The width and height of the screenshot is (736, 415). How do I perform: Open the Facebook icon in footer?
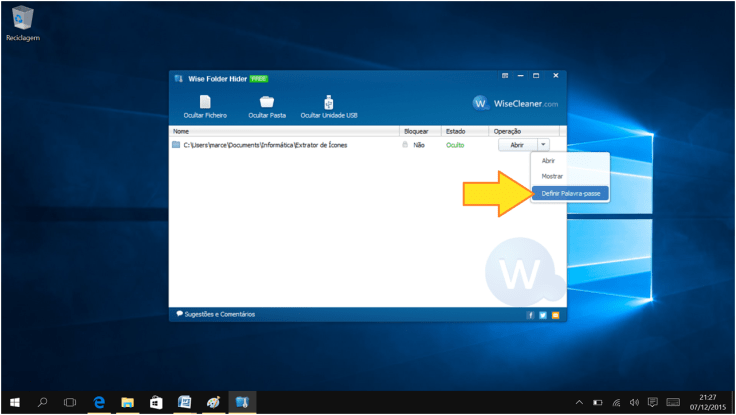point(531,314)
